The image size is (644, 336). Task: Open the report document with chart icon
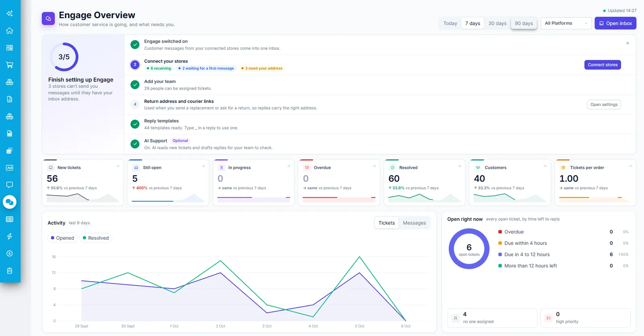(x=10, y=99)
